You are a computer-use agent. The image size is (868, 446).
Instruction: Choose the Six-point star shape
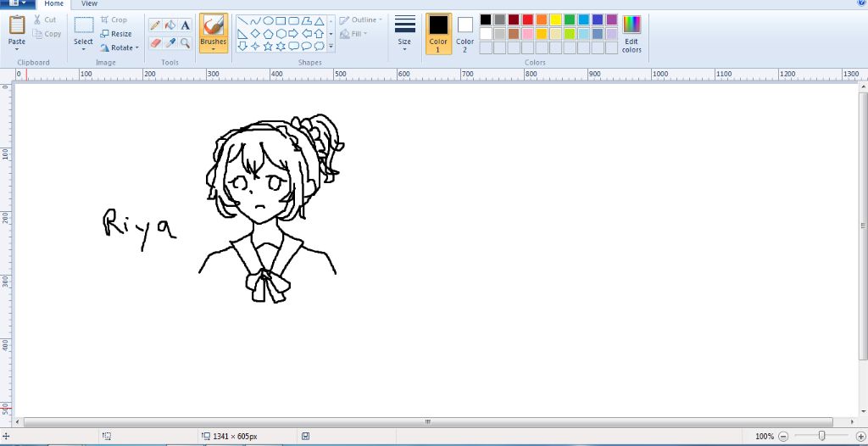tap(281, 46)
